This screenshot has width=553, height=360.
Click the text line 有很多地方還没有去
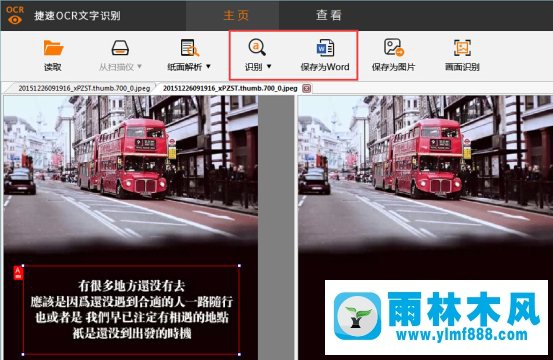[x=132, y=286]
